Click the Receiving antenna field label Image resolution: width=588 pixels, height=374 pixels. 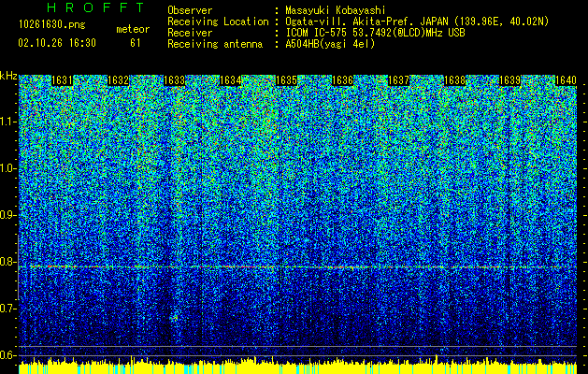pos(215,44)
